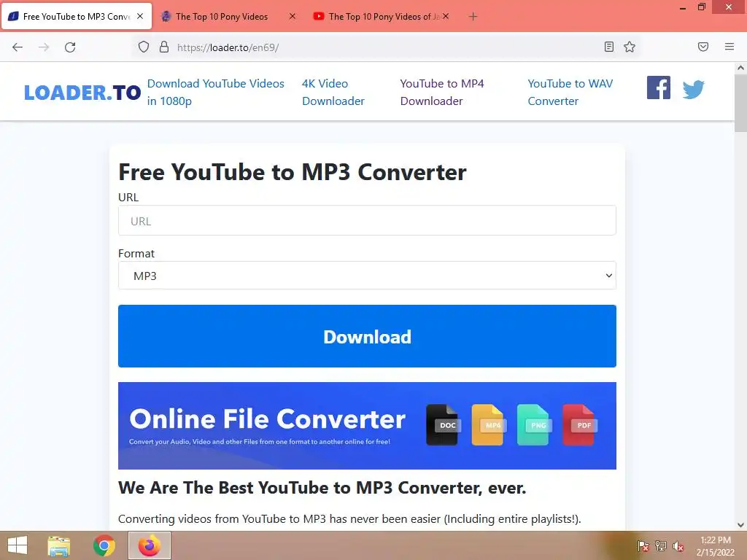Open YouTube to WAV Converter link

click(570, 92)
